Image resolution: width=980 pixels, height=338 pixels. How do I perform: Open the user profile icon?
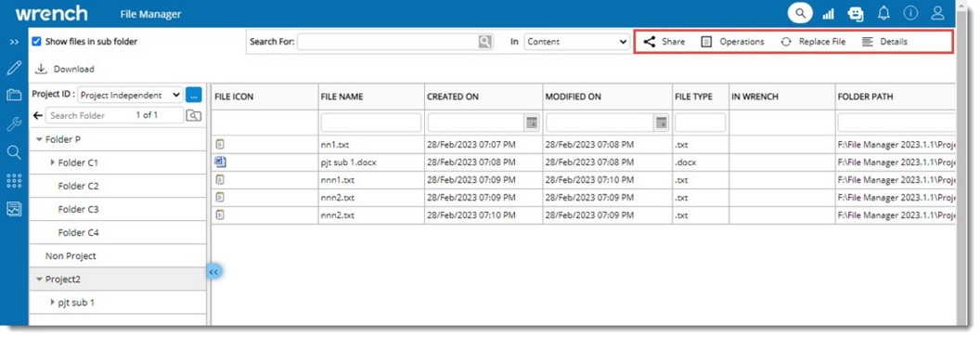(x=937, y=13)
